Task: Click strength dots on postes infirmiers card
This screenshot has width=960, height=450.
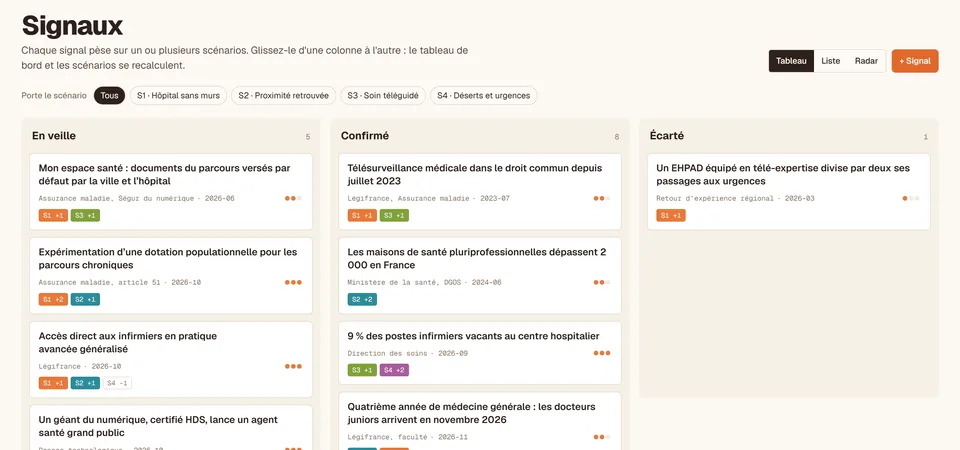Action: tap(602, 353)
